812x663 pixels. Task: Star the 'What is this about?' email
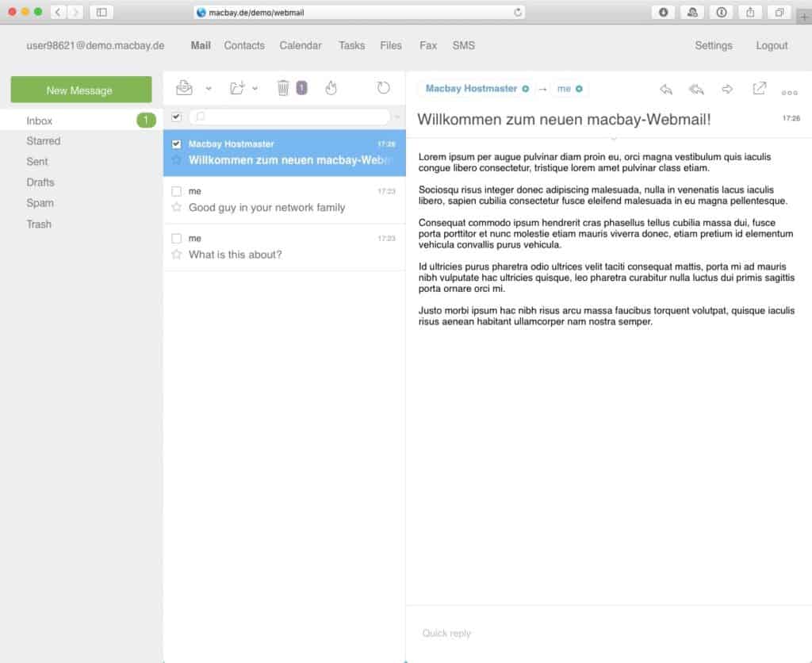pyautogui.click(x=176, y=255)
